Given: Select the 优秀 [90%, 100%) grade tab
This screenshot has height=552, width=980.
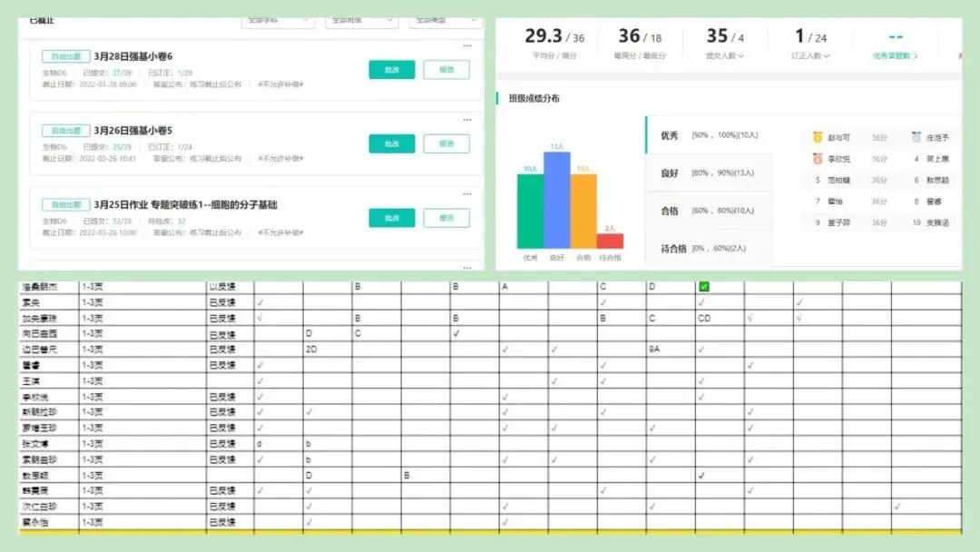Looking at the screenshot, I should (x=710, y=135).
